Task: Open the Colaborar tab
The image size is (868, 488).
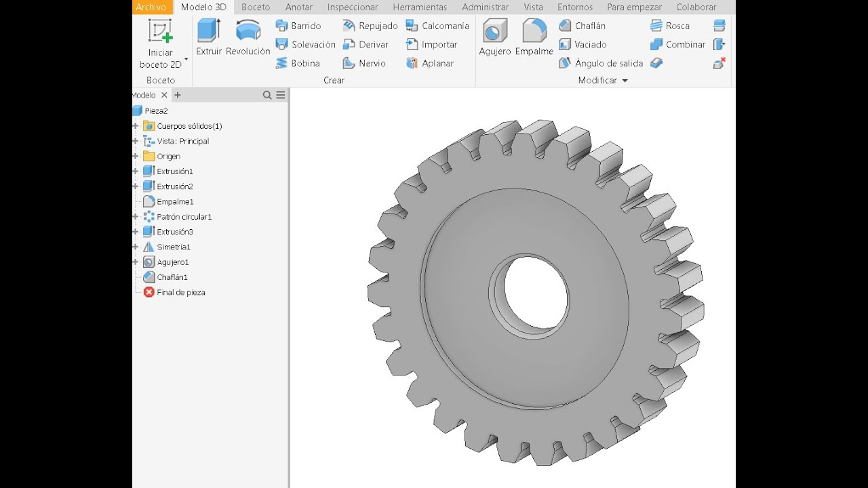Action: click(696, 7)
